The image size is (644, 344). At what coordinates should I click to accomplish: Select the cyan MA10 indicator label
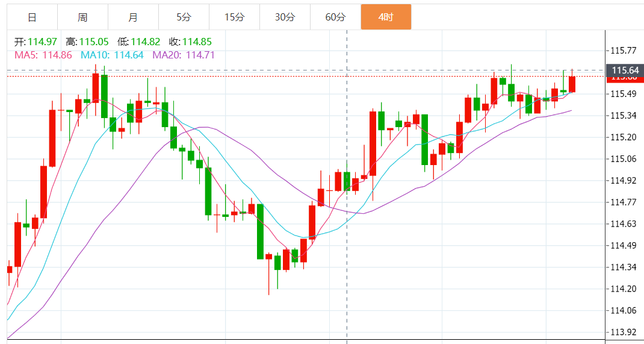coord(112,55)
